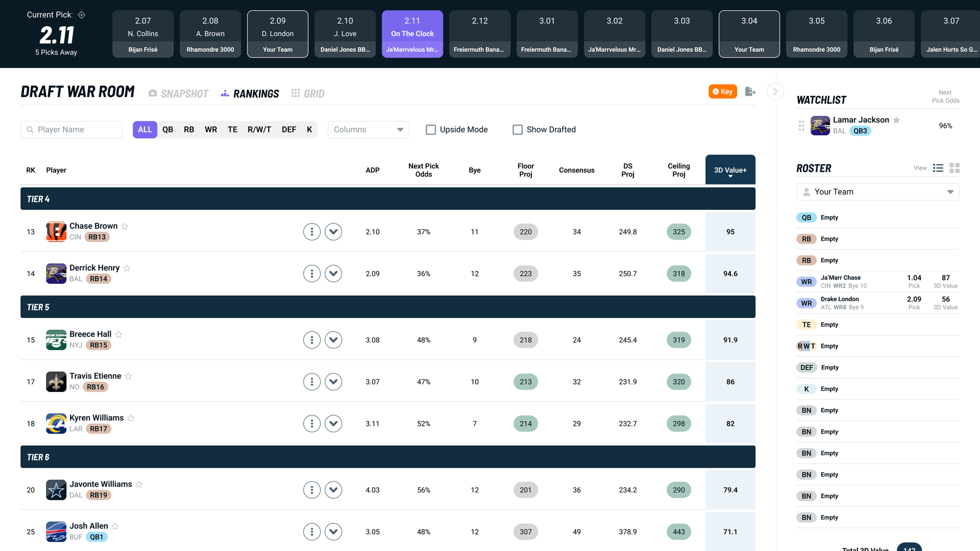Click the Travis Etienne Saints logo
980x551 pixels.
pos(56,382)
